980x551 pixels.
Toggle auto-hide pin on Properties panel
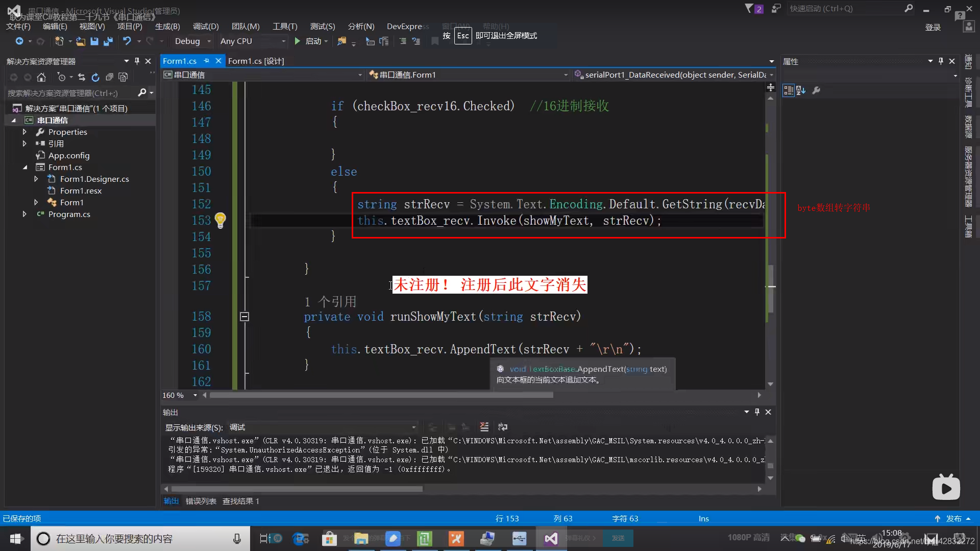click(941, 61)
